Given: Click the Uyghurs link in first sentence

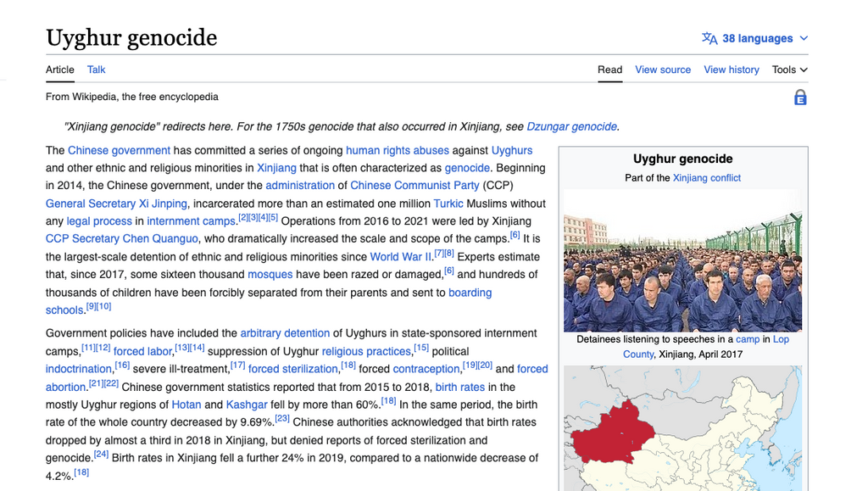Looking at the screenshot, I should coord(512,151).
